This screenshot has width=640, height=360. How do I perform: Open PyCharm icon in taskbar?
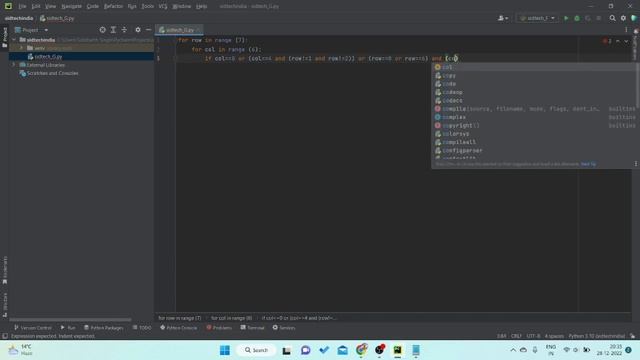[x=398, y=350]
